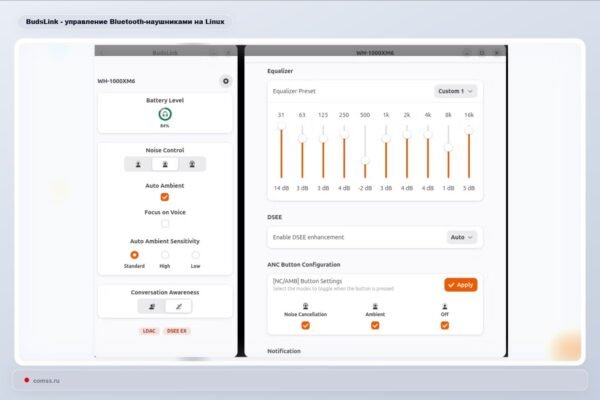Click the comss.ru source link
The width and height of the screenshot is (600, 400).
(x=46, y=380)
